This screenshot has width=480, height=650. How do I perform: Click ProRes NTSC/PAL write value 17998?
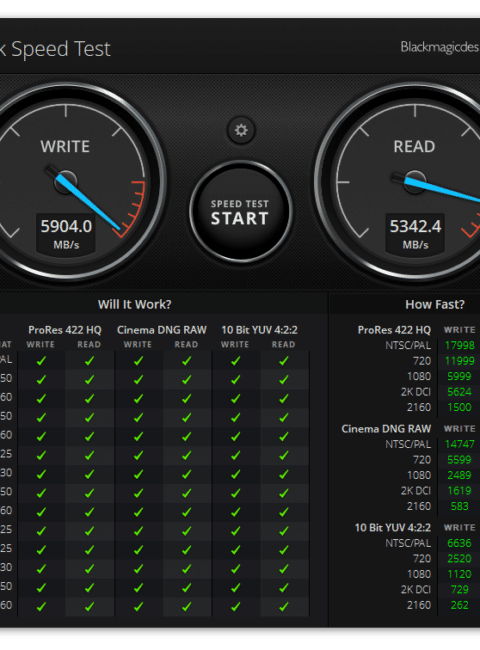(x=459, y=345)
